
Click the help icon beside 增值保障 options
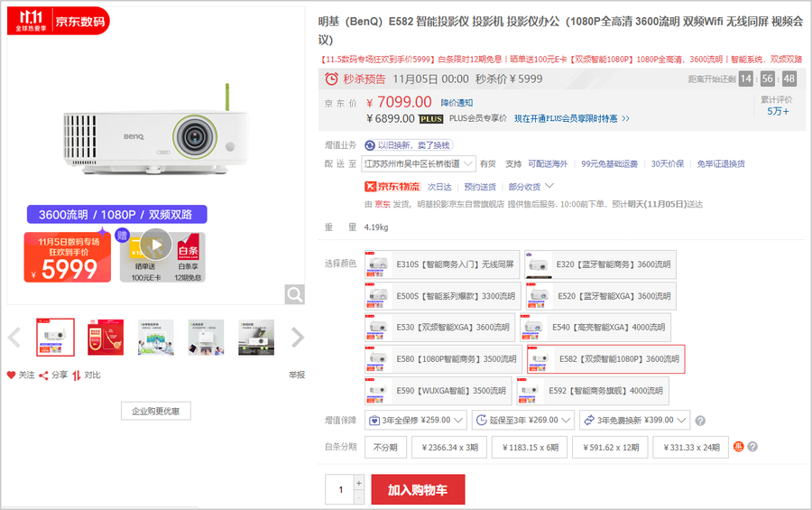[x=700, y=421]
